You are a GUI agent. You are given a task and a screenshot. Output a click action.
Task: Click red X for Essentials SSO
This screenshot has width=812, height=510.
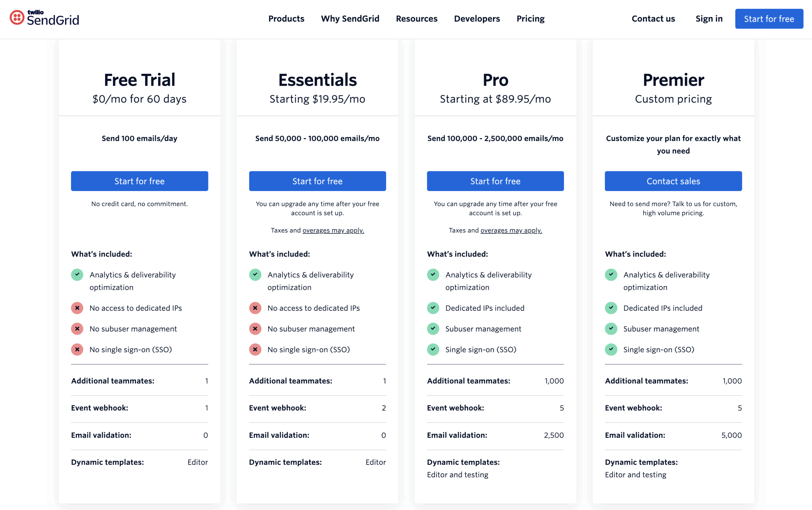pyautogui.click(x=255, y=349)
